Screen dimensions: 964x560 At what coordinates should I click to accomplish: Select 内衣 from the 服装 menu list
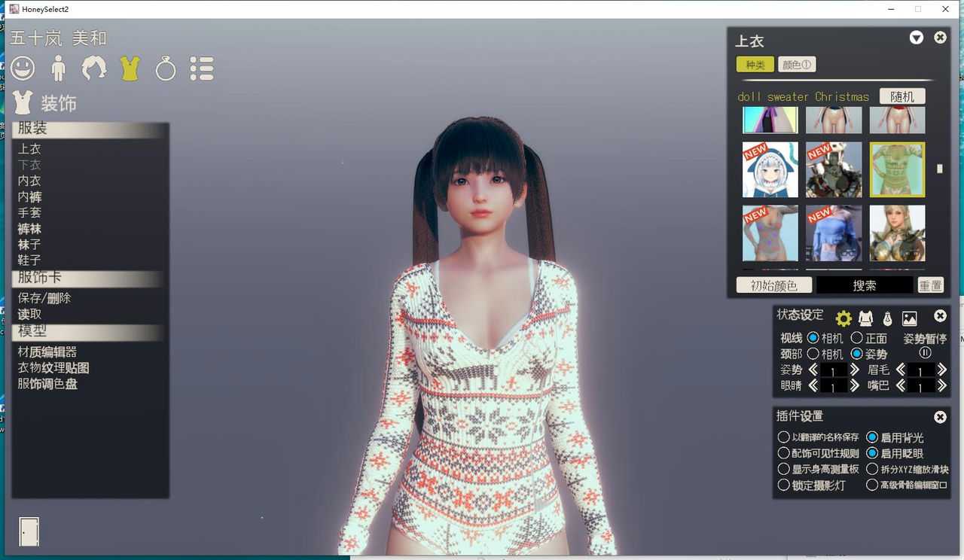pyautogui.click(x=28, y=181)
